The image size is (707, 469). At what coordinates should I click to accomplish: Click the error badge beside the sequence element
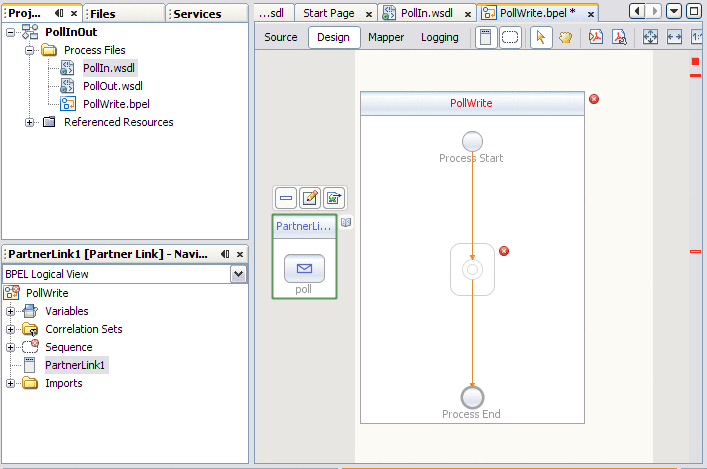pyautogui.click(x=504, y=251)
